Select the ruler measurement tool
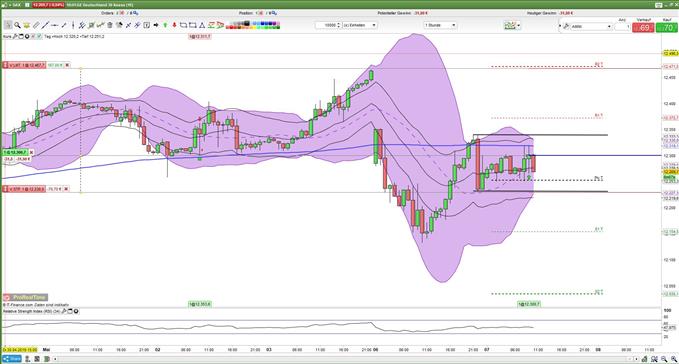Image resolution: width=679 pixels, height=364 pixels. click(x=36, y=25)
